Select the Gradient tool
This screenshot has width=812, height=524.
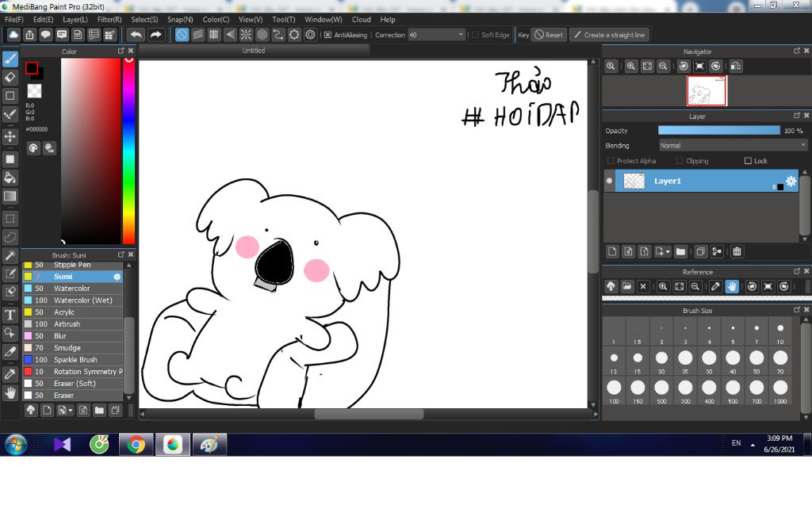point(10,197)
